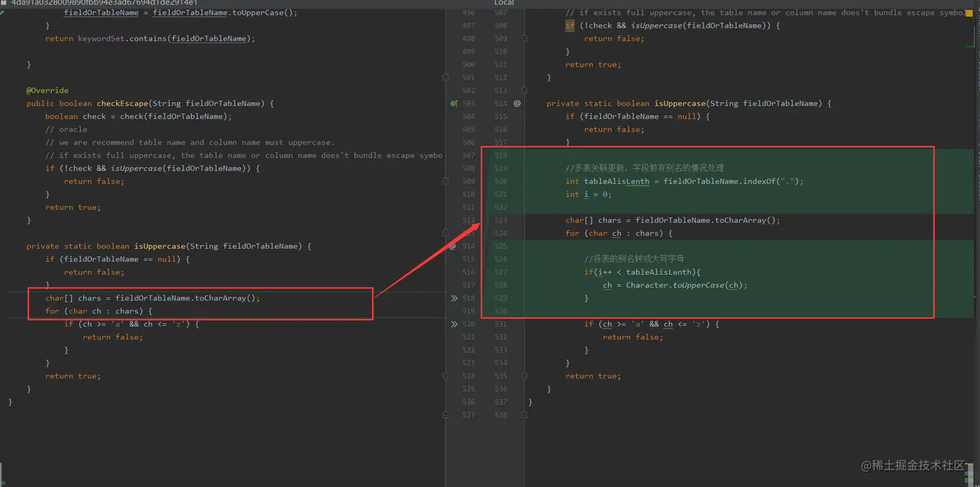Click the 'if(i++ < tableAlisLenth){' line

642,272
